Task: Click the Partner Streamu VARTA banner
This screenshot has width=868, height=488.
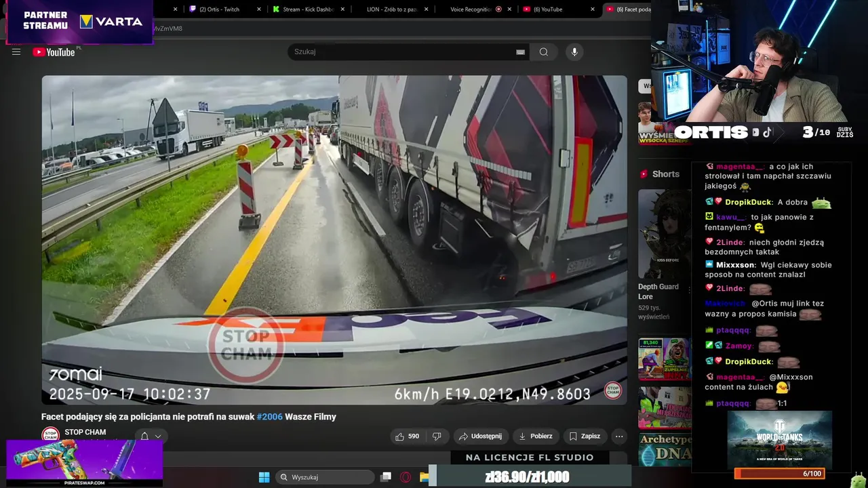Action: click(x=80, y=22)
